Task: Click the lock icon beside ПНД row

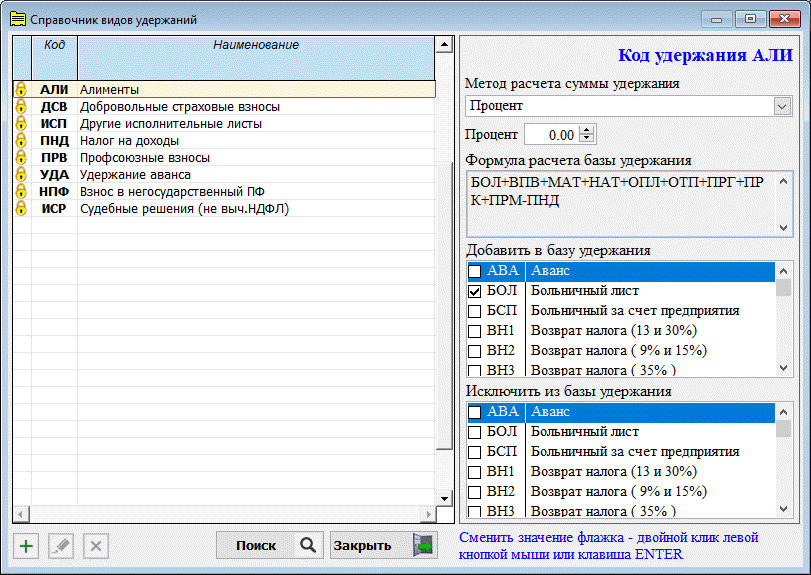Action: (x=21, y=140)
